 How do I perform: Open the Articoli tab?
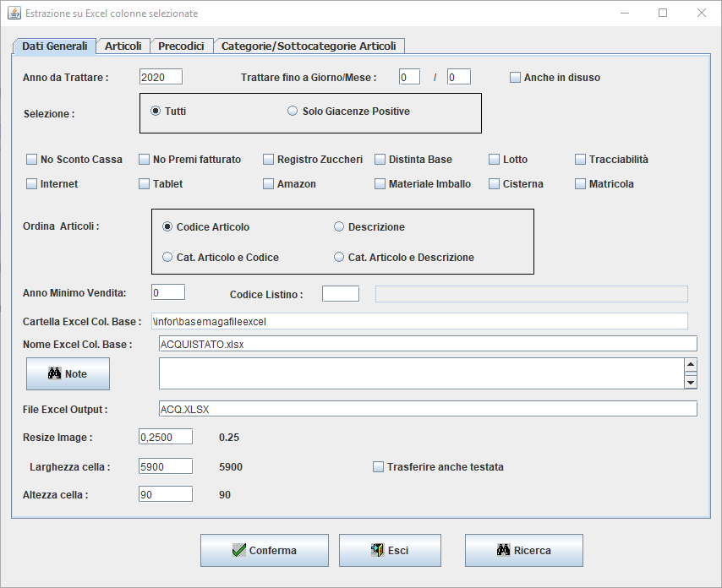click(123, 46)
